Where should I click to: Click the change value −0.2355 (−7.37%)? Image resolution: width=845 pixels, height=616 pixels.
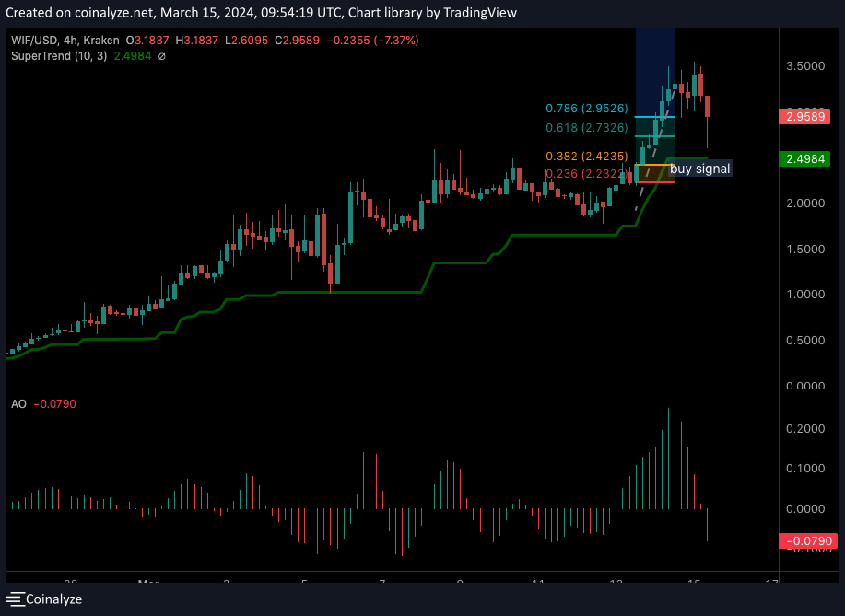[x=372, y=41]
